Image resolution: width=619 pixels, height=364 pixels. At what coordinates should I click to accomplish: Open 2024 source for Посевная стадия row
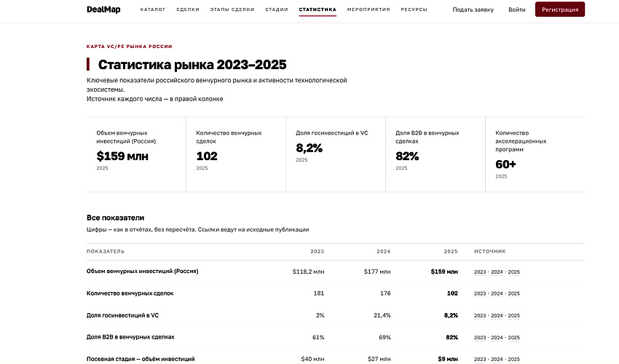click(x=497, y=359)
